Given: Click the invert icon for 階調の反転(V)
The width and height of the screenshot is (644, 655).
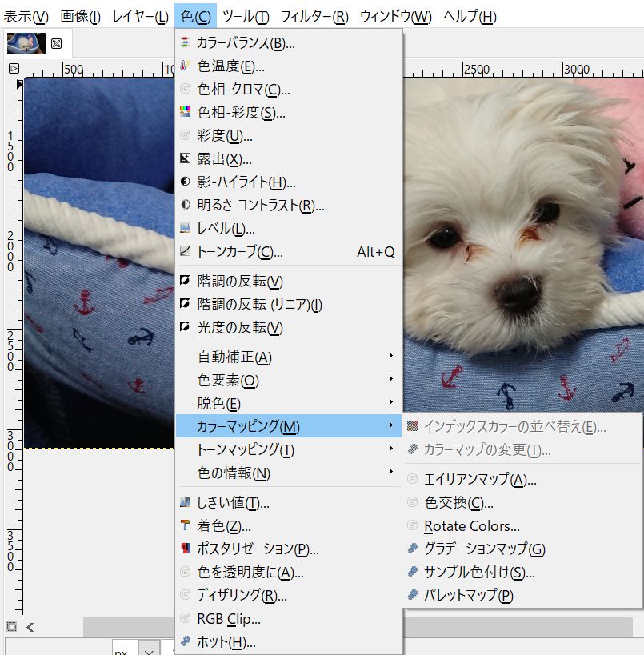Looking at the screenshot, I should 185,280.
